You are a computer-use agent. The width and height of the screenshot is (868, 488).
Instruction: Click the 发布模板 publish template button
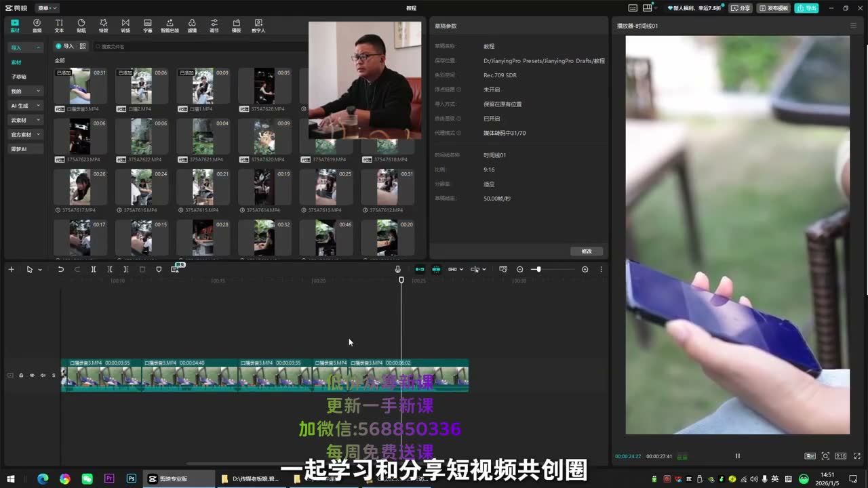pos(774,8)
